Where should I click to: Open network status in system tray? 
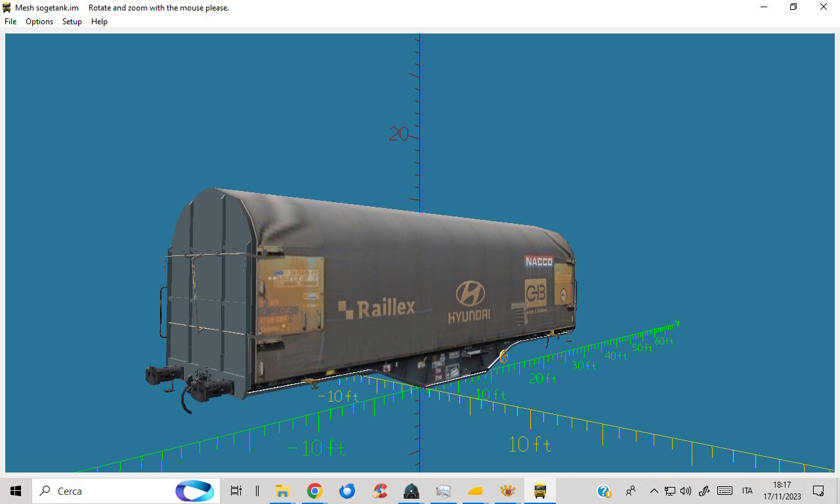click(670, 491)
